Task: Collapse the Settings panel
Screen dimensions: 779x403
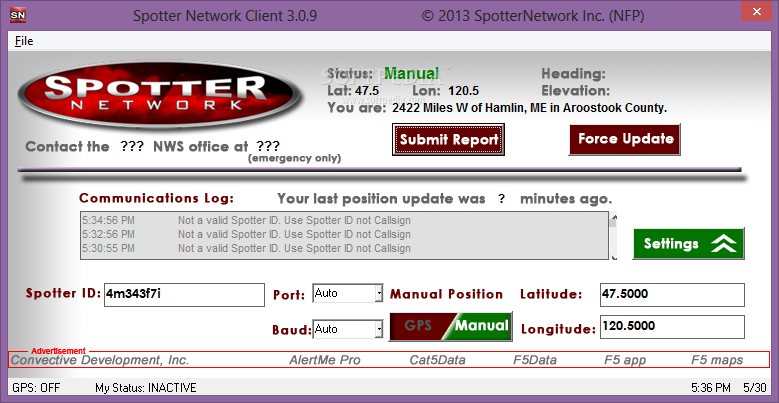Action: [688, 243]
